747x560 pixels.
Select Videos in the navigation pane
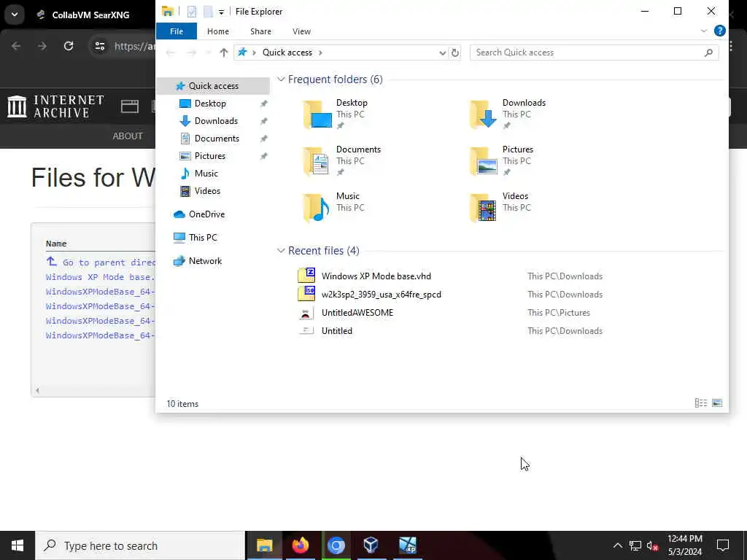point(207,191)
